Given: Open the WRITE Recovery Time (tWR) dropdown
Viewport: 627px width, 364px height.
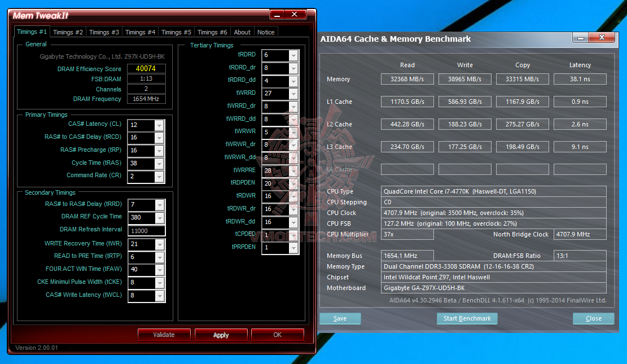Looking at the screenshot, I should 160,244.
